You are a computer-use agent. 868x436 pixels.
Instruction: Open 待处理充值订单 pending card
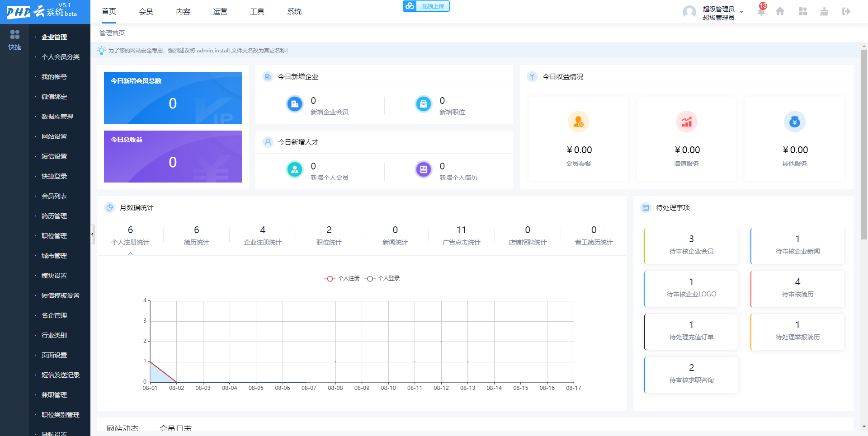(691, 332)
